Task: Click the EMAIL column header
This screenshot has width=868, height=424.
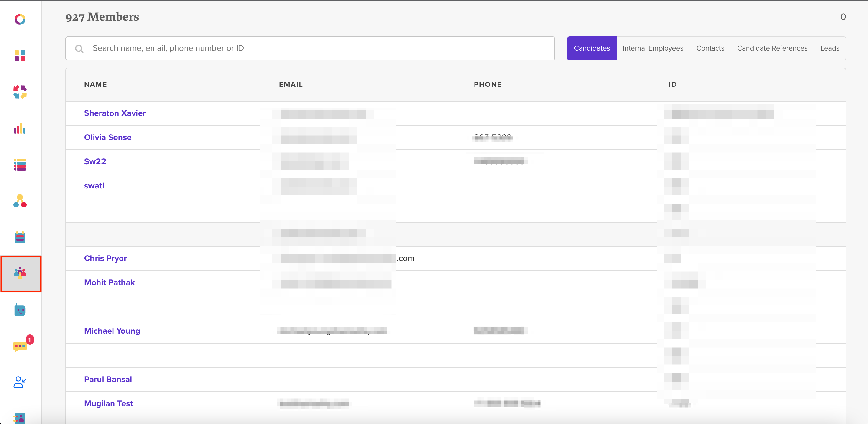Action: 291,85
